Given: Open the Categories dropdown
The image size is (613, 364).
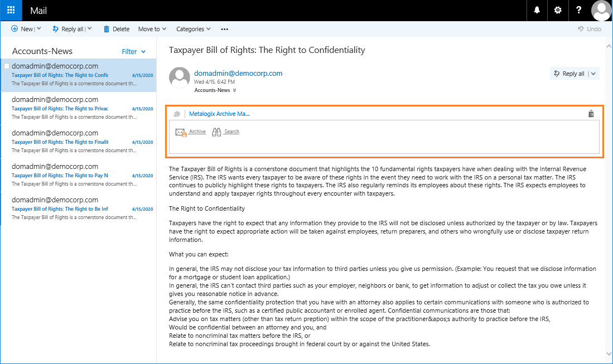Looking at the screenshot, I should pos(193,29).
